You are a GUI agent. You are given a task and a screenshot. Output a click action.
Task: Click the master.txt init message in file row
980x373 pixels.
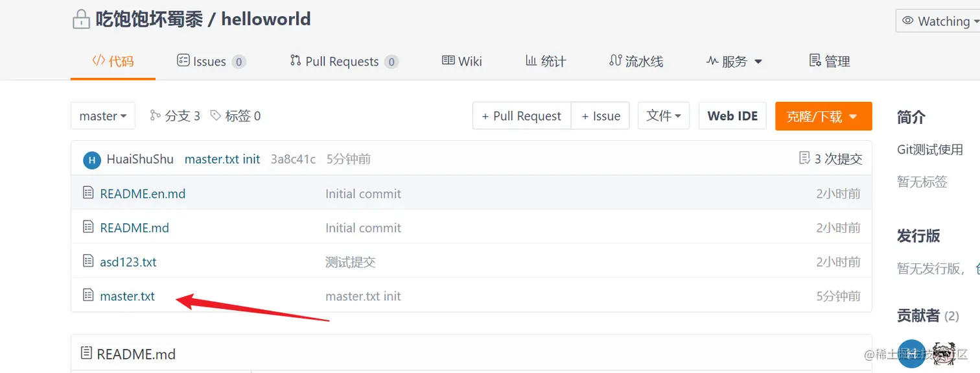[x=363, y=296]
